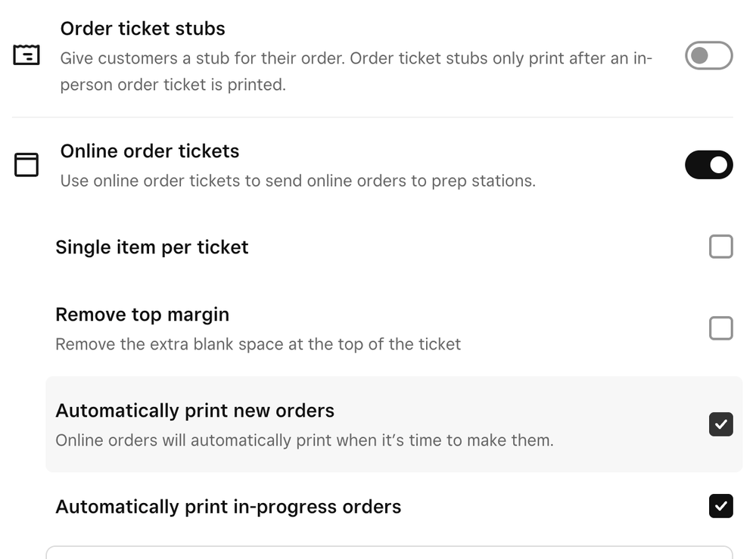Click the stub description about in-person order tickets
Screen dimensions: 756x559
356,71
